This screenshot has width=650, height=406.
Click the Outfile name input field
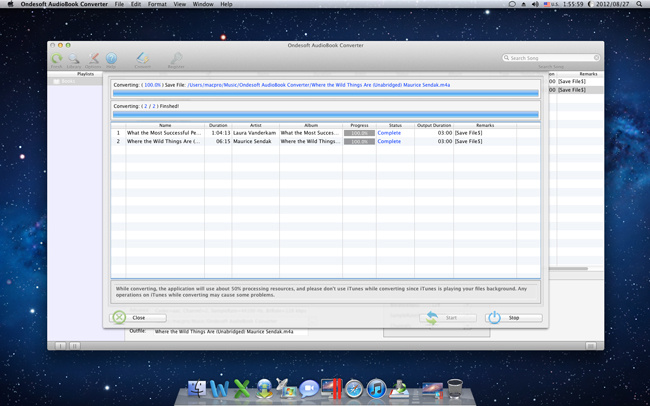pyautogui.click(x=231, y=332)
